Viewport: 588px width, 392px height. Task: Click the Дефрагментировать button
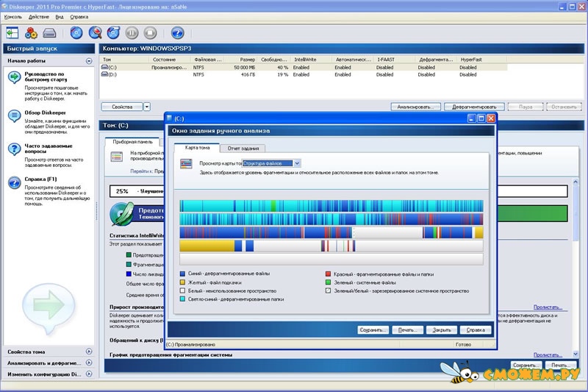tap(474, 107)
